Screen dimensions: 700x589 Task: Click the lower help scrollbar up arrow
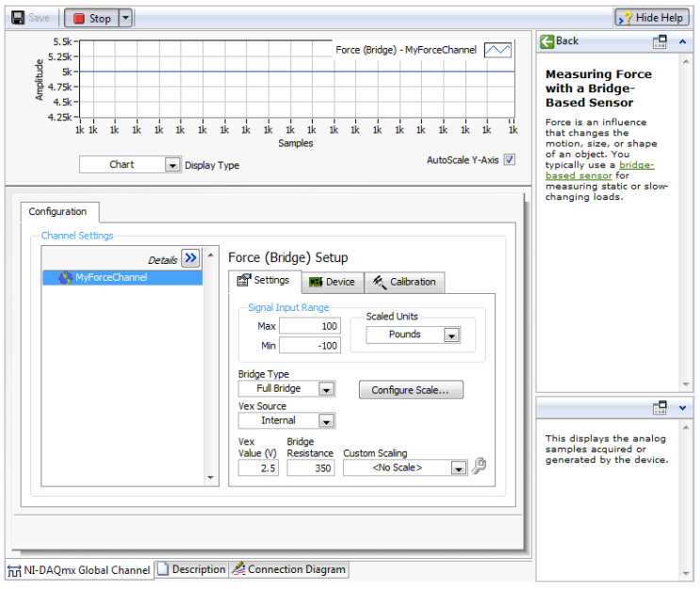pos(686,427)
